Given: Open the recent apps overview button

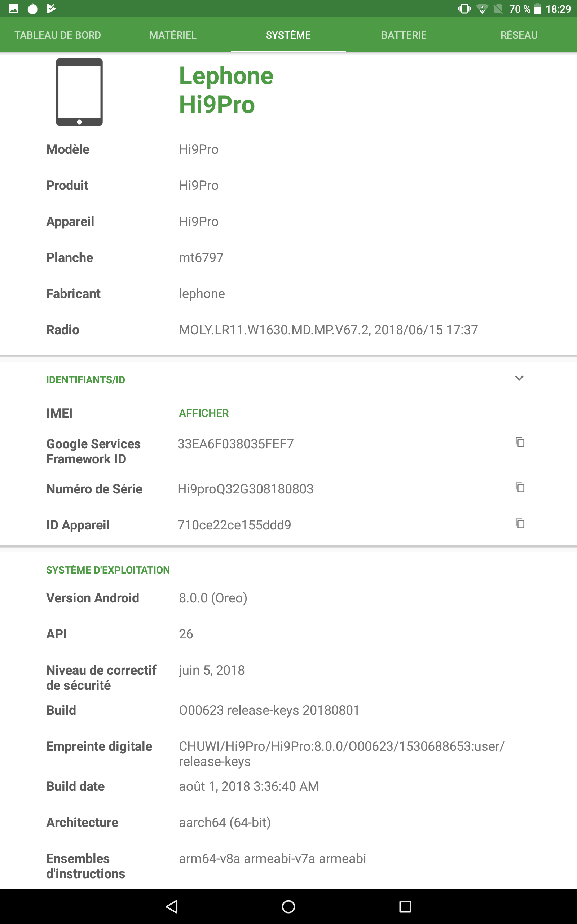Looking at the screenshot, I should [405, 906].
